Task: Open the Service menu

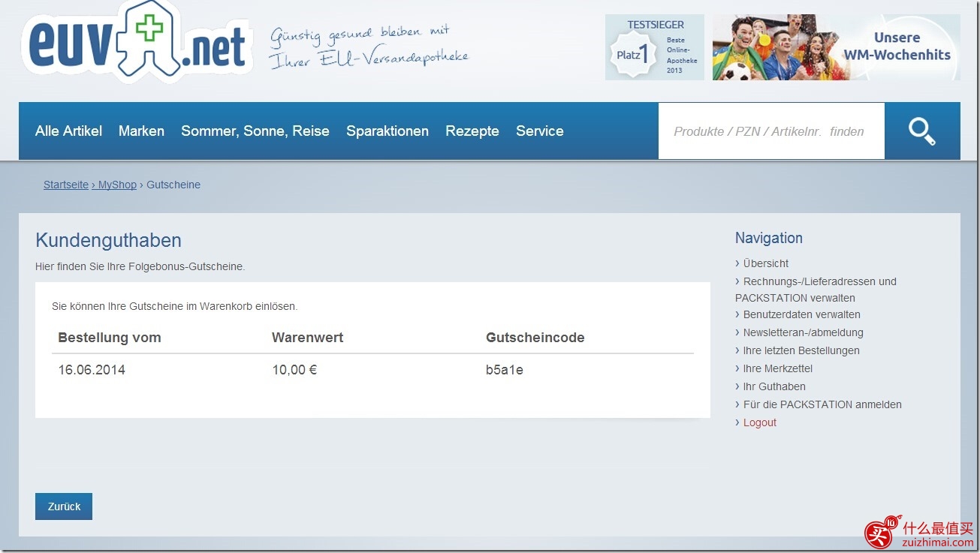Action: [x=540, y=131]
